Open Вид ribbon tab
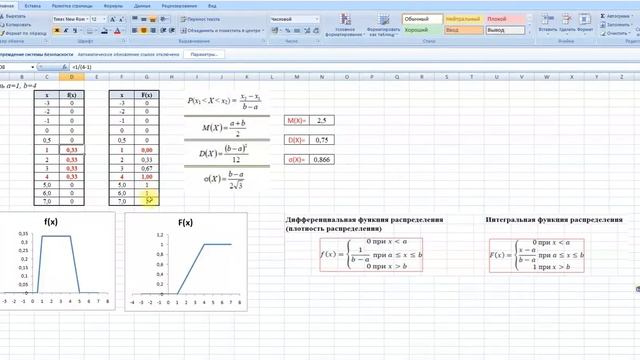 coord(212,6)
